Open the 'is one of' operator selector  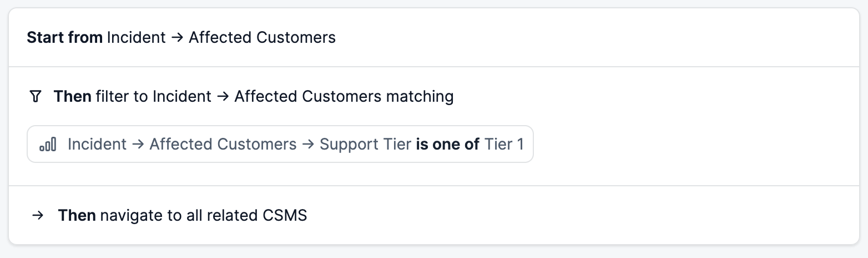(448, 145)
